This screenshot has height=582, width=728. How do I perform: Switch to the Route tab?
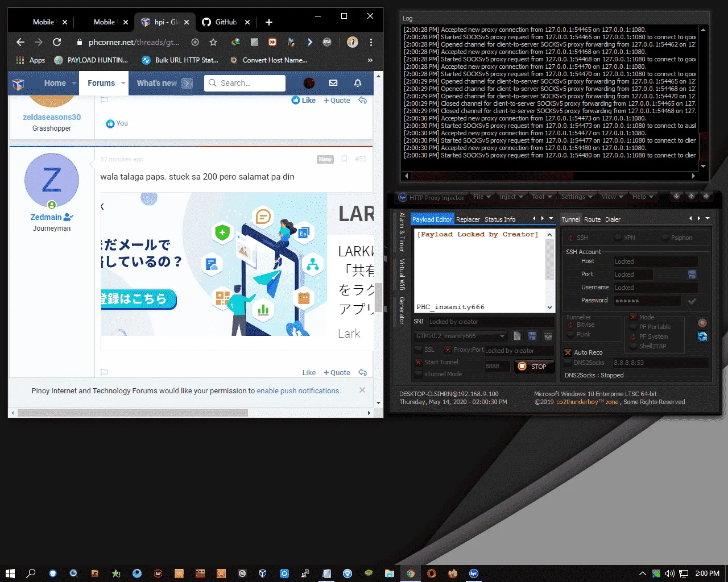[592, 219]
